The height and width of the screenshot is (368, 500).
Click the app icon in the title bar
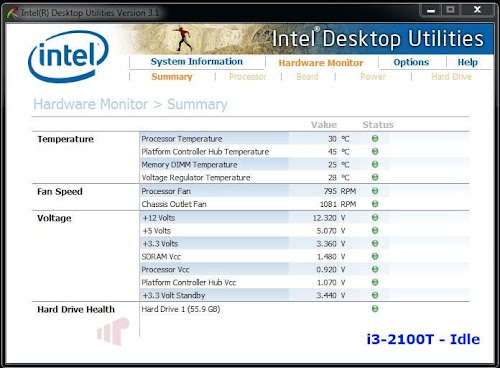tap(12, 13)
